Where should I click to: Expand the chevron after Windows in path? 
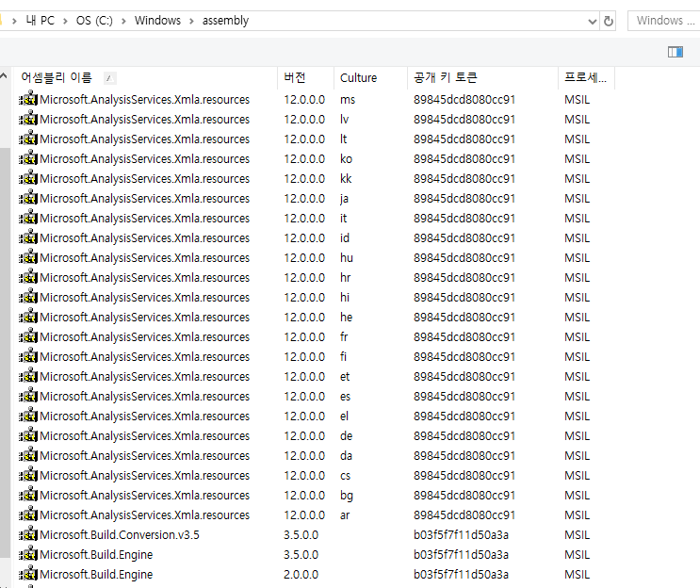pos(191,21)
